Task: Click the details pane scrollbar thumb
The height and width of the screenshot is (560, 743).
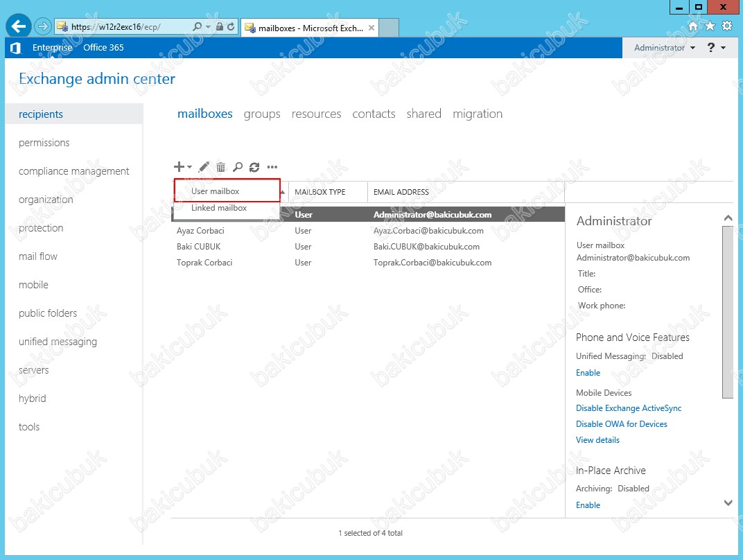Action: click(728, 312)
